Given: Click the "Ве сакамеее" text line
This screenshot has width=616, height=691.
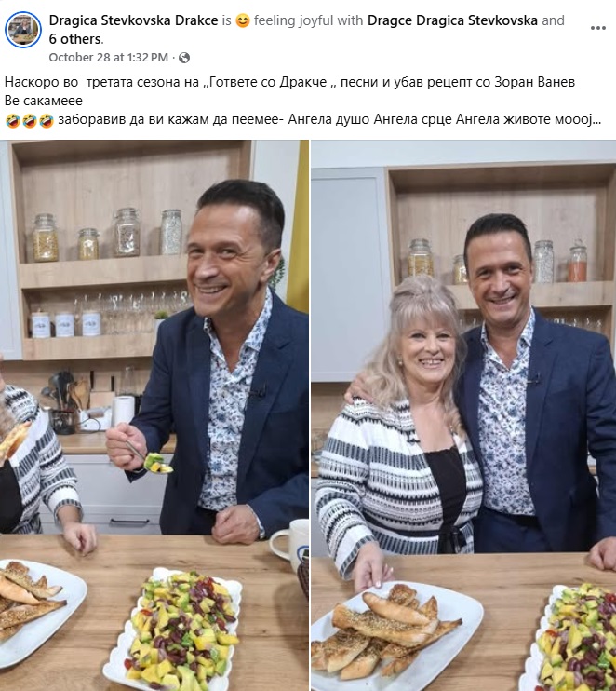Looking at the screenshot, I should (x=44, y=101).
